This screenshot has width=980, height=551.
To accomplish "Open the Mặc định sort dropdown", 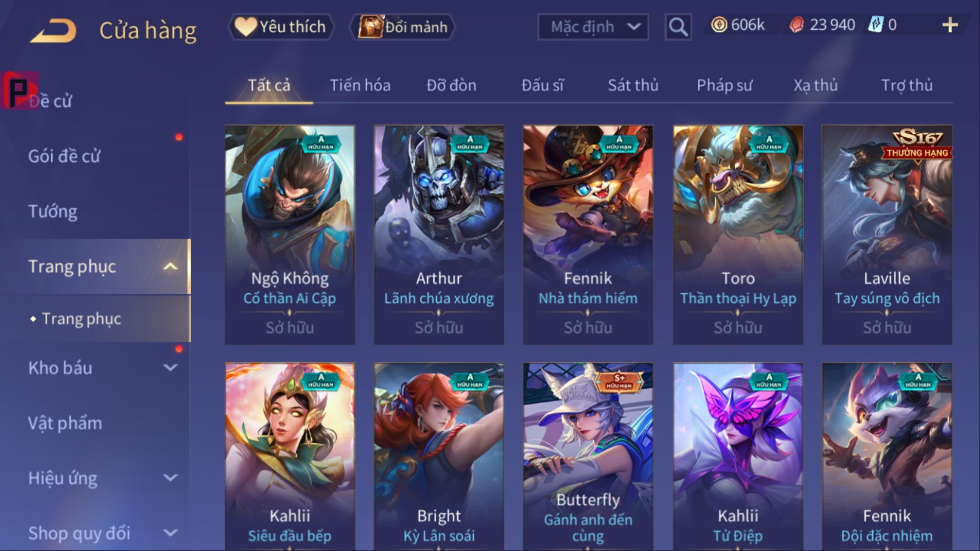I will click(x=593, y=27).
